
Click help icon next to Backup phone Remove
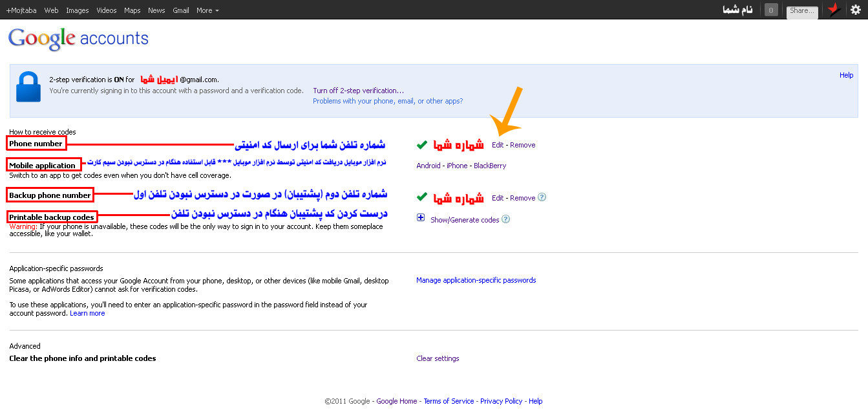tap(542, 197)
